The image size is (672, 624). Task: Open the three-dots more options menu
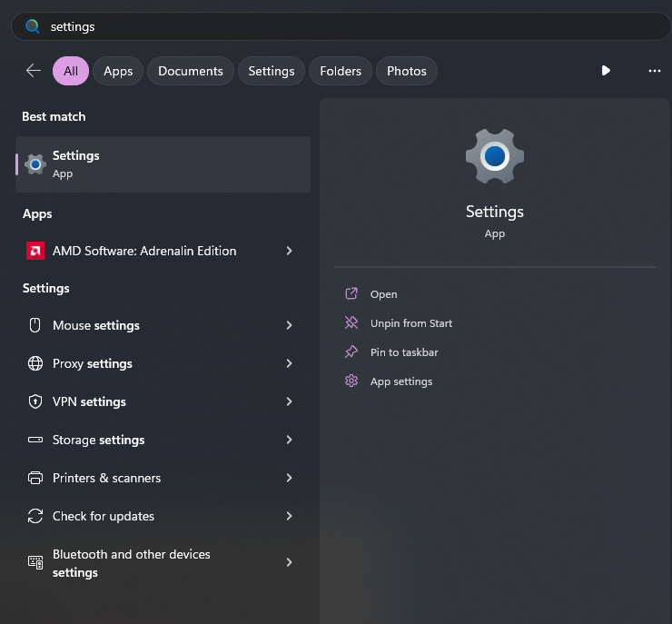pos(654,71)
